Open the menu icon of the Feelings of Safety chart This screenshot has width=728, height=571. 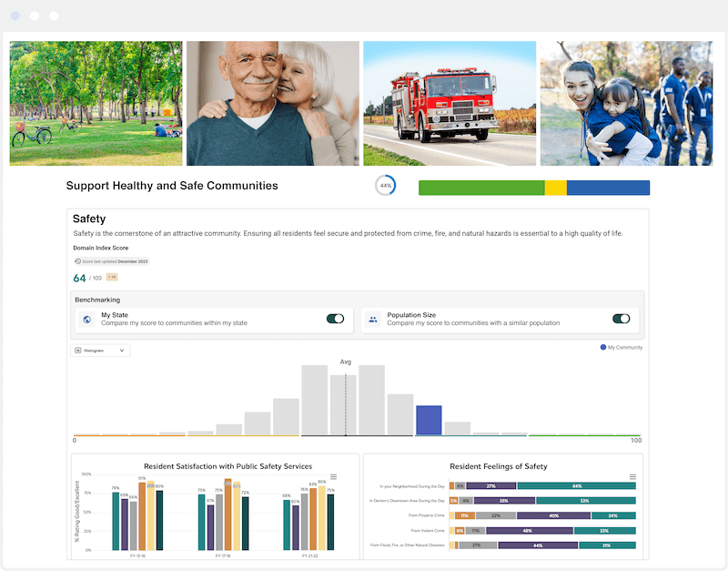(x=632, y=477)
